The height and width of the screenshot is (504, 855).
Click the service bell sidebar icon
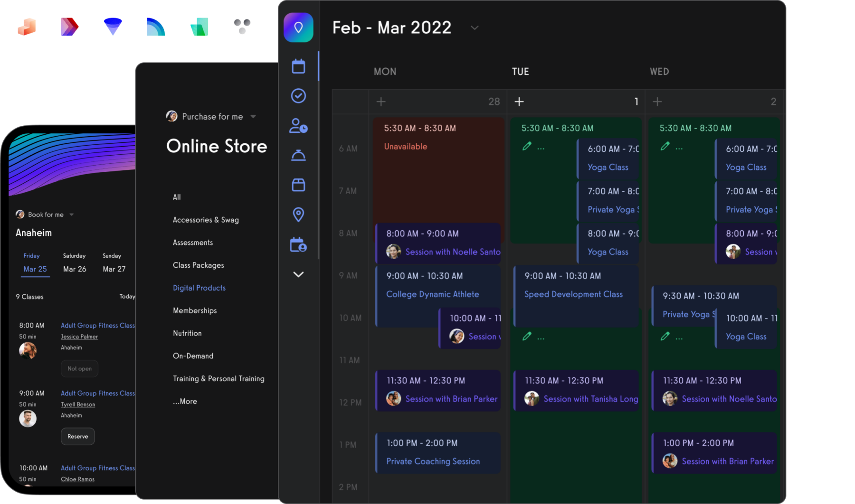point(298,155)
